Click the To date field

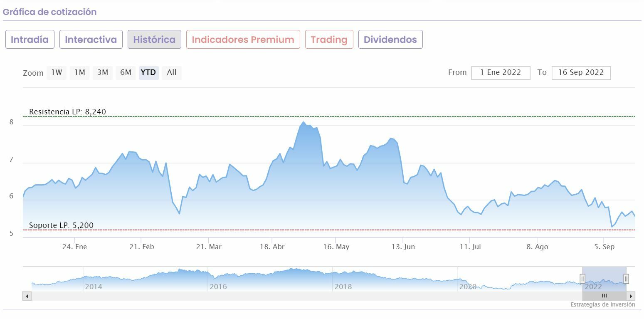pos(581,72)
